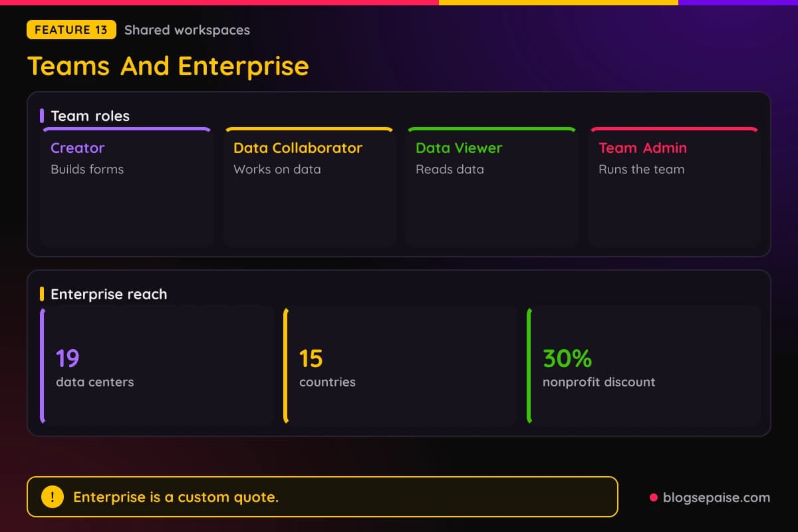Click the yellow number 15

[311, 358]
